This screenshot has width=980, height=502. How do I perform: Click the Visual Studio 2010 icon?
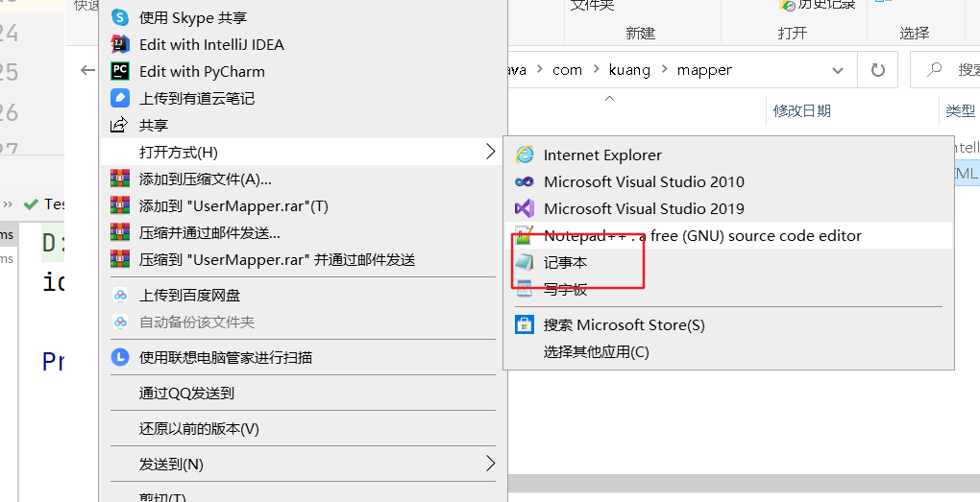525,181
